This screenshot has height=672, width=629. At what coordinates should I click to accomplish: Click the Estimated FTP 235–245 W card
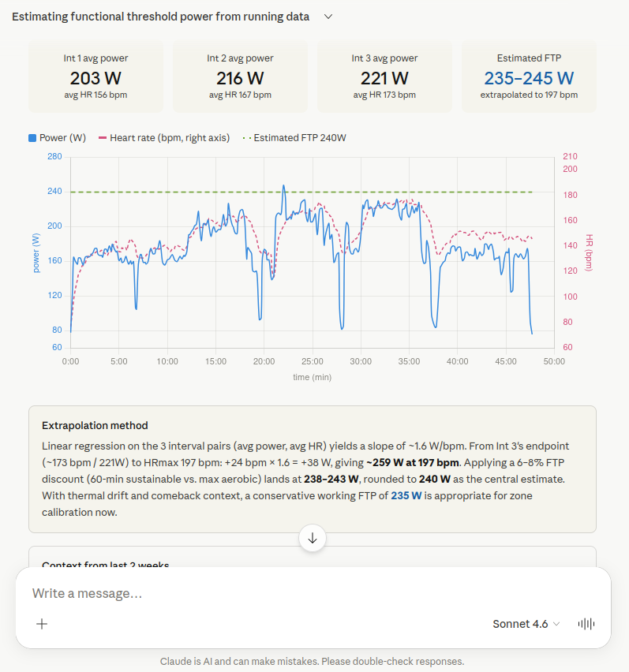click(x=529, y=77)
